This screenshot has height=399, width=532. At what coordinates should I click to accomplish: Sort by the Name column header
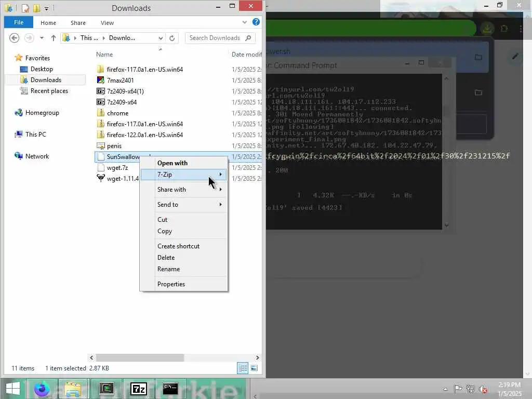click(x=104, y=54)
